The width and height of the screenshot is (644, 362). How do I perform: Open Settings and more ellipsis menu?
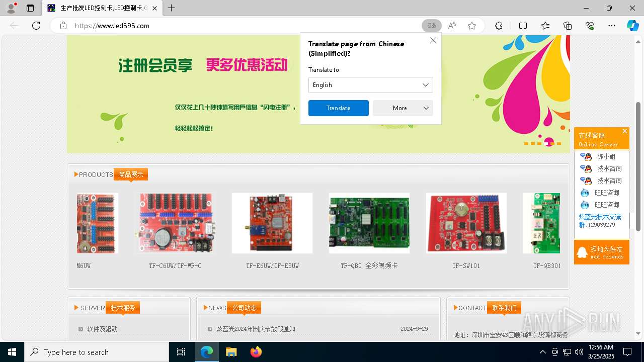pyautogui.click(x=612, y=26)
